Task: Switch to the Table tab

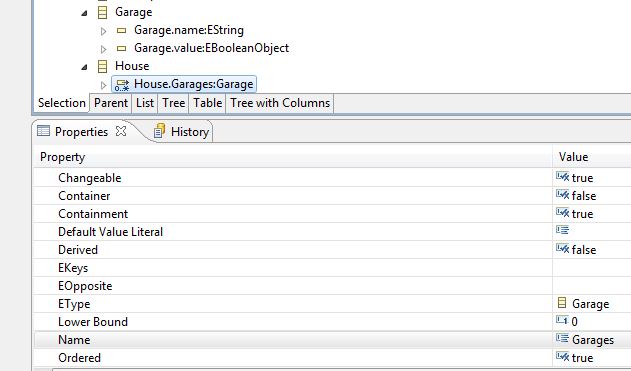Action: [207, 103]
